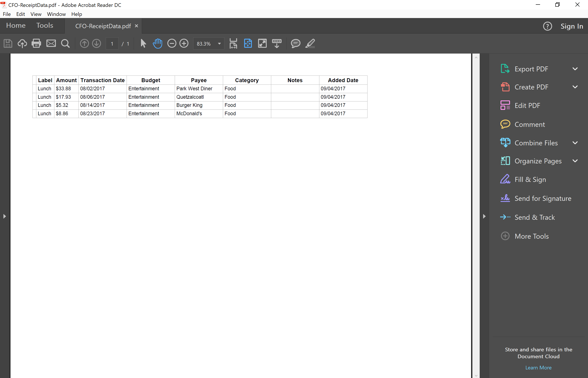This screenshot has height=378, width=588.
Task: Follow the Learn More link
Action: [x=538, y=367]
